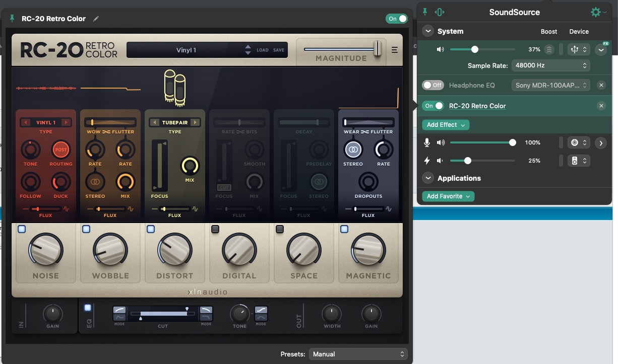
Task: Click the low cut MODE button left of CUT
Action: [x=119, y=314]
